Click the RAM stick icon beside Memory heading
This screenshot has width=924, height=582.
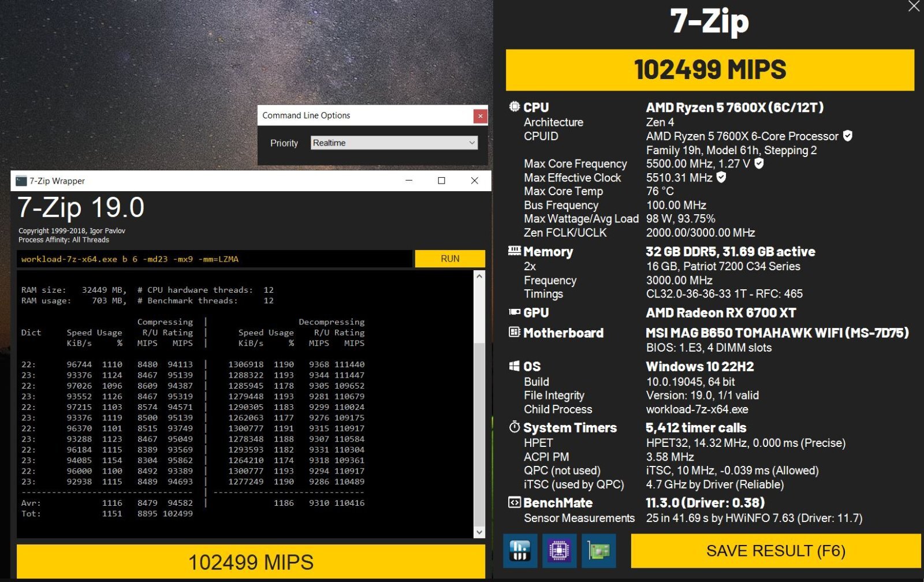coord(514,251)
